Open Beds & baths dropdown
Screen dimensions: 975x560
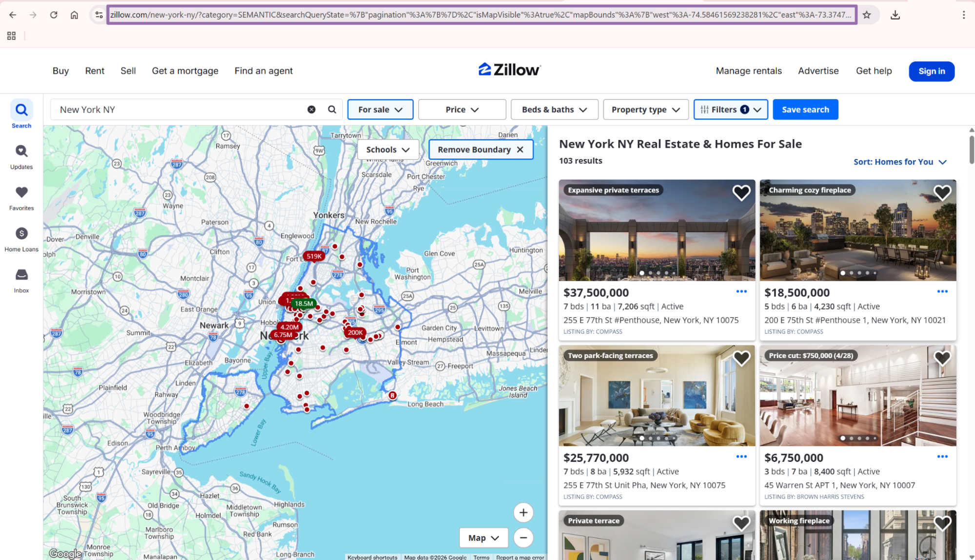[555, 110]
